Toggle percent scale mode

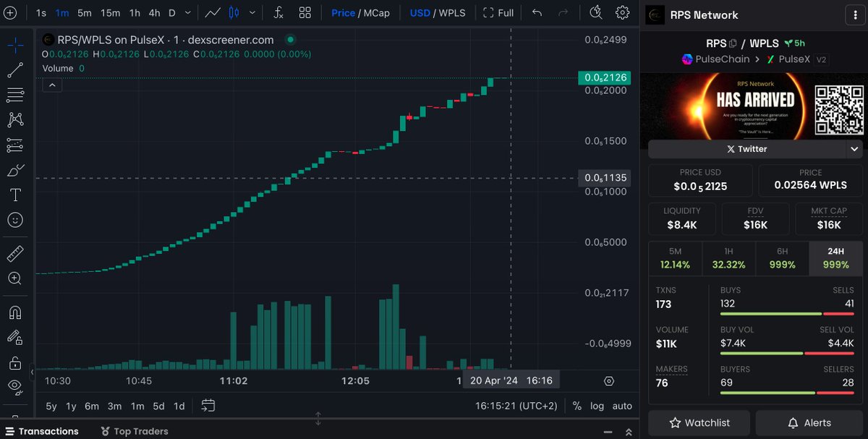[x=576, y=406]
